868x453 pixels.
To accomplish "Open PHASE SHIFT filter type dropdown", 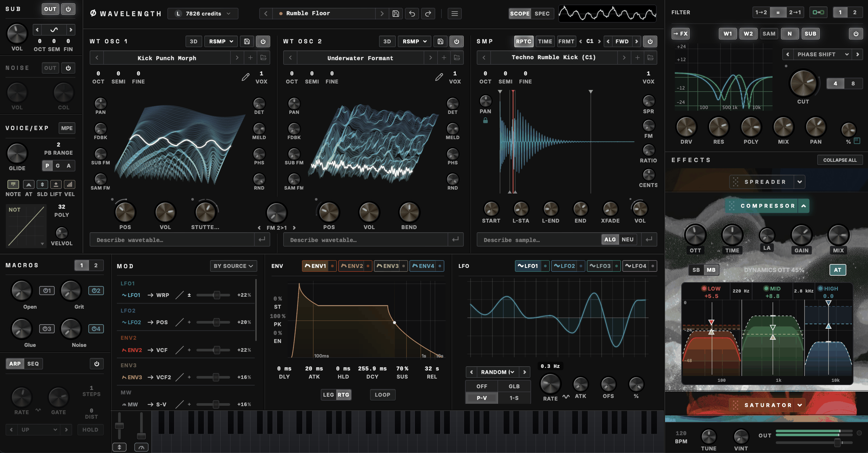I will (x=822, y=54).
